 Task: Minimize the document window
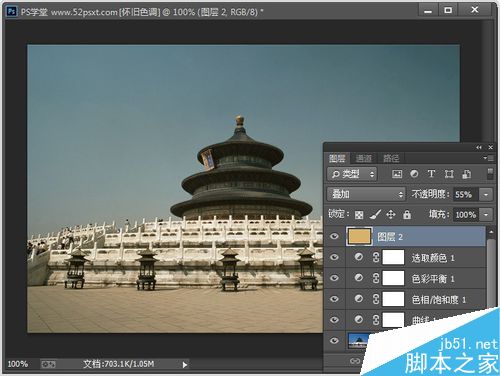[x=428, y=10]
